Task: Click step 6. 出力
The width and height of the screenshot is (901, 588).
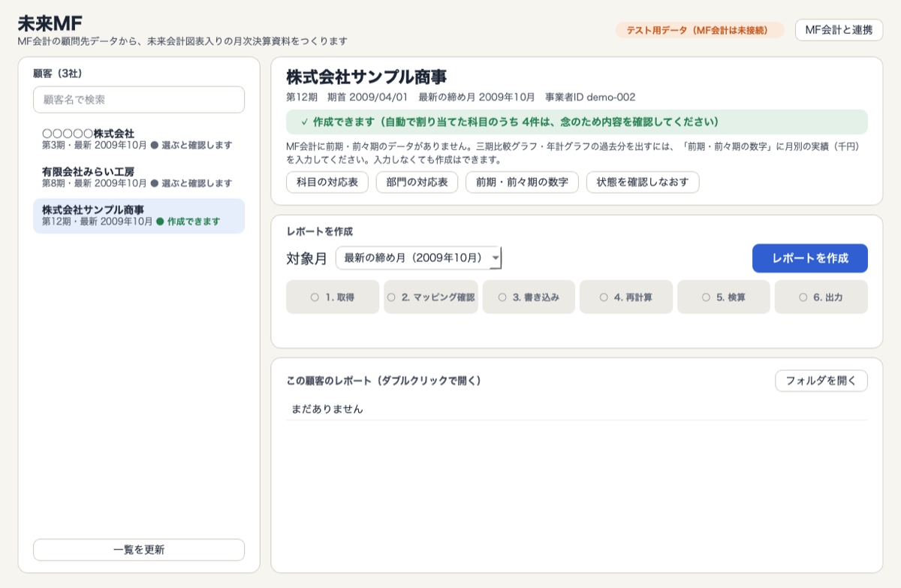Action: tap(821, 297)
